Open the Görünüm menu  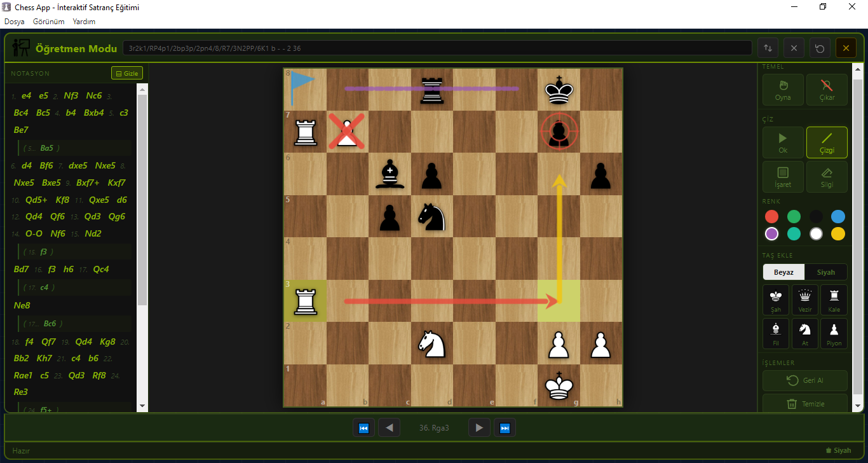click(x=49, y=22)
